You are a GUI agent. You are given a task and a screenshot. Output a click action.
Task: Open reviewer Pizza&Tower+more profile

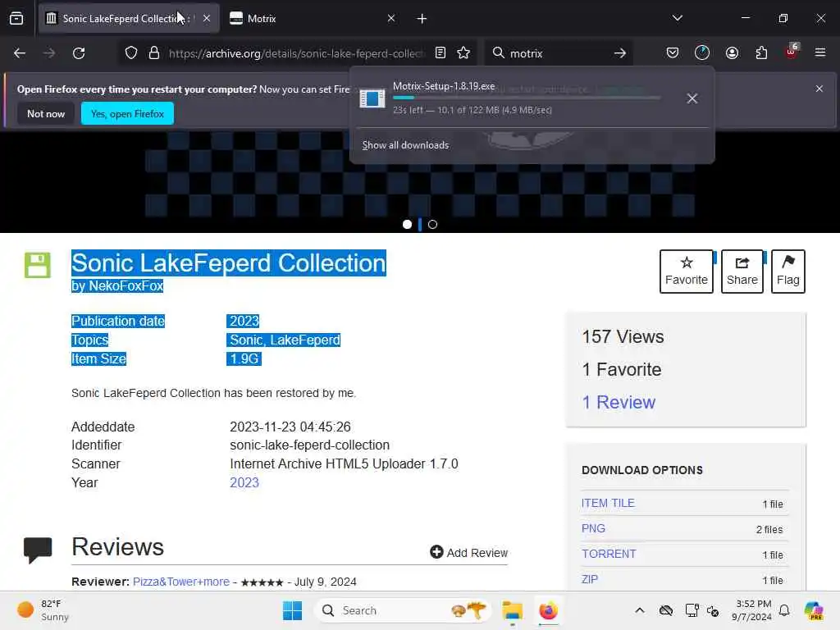point(181,582)
